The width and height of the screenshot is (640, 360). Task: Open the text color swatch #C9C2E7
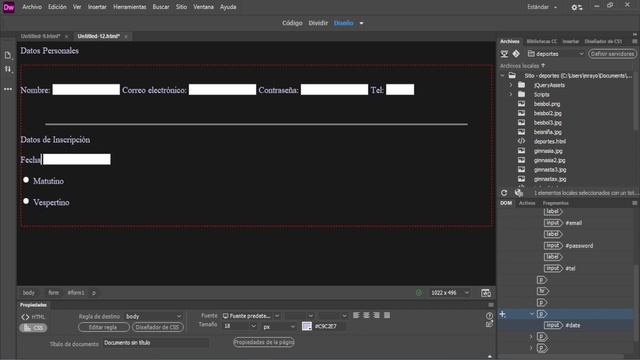coord(307,326)
